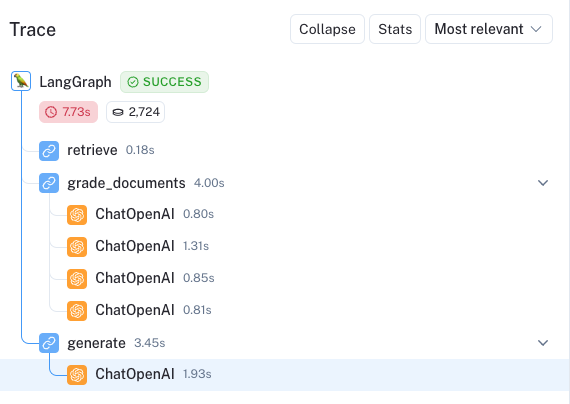
Task: Select the retrieve run in the trace
Action: [92, 150]
